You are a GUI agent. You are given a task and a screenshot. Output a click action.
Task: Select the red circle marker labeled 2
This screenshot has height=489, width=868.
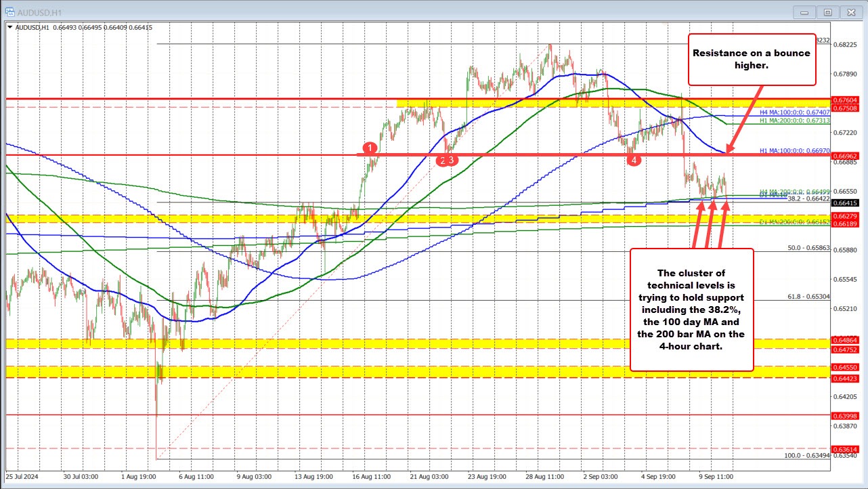click(443, 160)
